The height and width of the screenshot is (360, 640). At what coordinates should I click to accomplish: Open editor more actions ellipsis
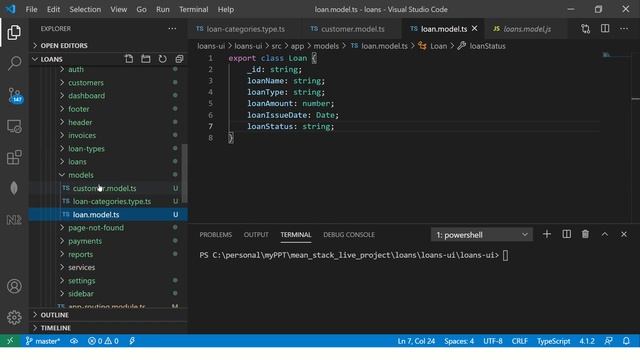pyautogui.click(x=624, y=29)
